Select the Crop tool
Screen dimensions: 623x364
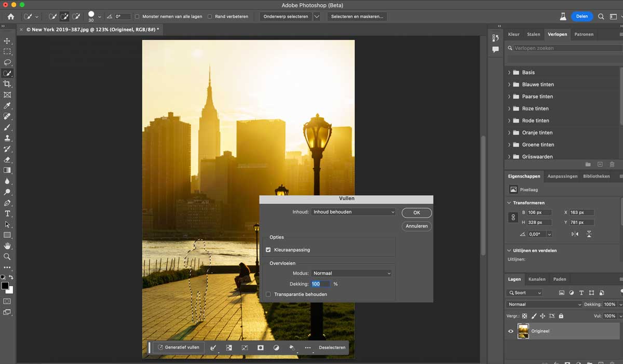pos(7,84)
